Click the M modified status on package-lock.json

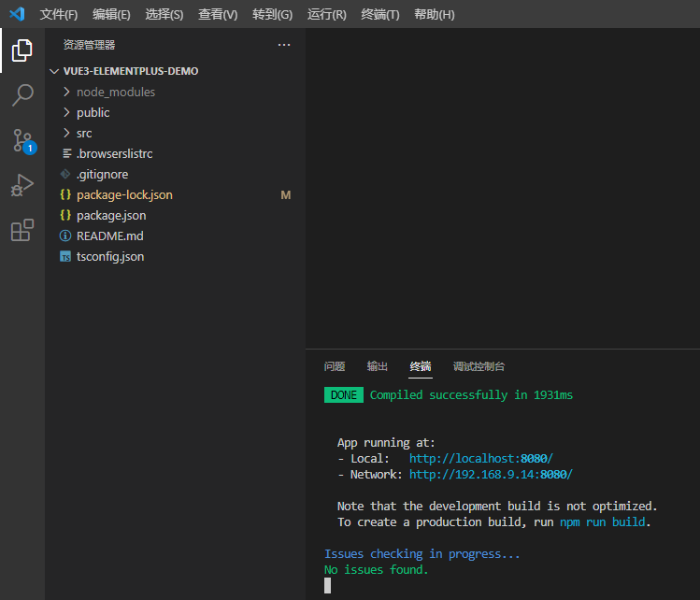tap(286, 195)
